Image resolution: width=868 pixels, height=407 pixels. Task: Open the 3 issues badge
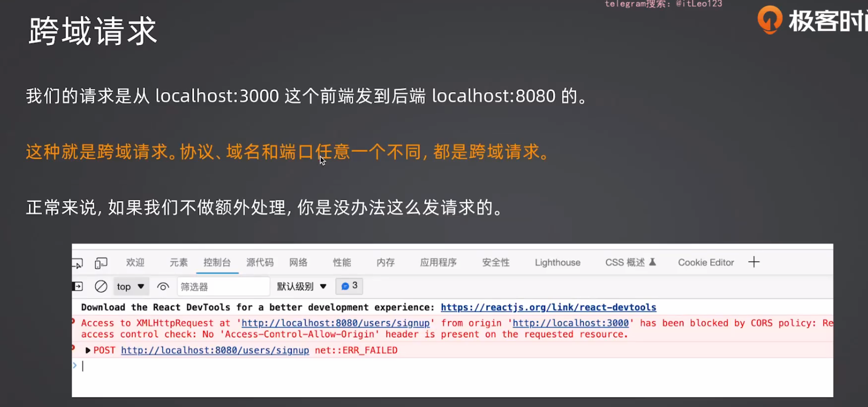[349, 286]
